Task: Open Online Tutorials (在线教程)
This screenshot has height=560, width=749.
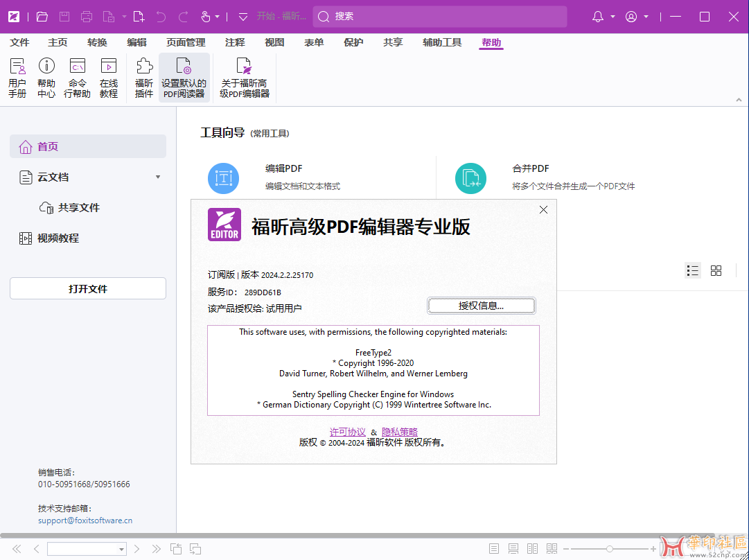Action: (108, 78)
